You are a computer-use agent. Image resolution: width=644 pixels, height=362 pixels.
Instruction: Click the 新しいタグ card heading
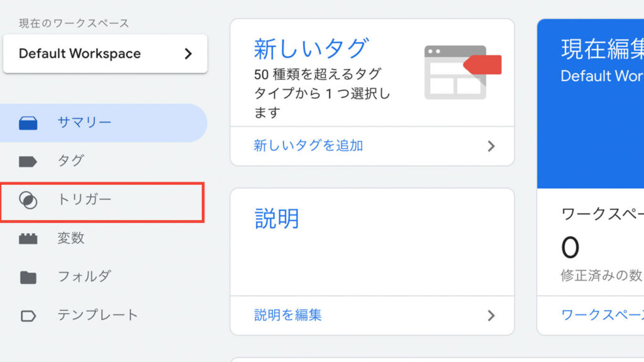311,48
